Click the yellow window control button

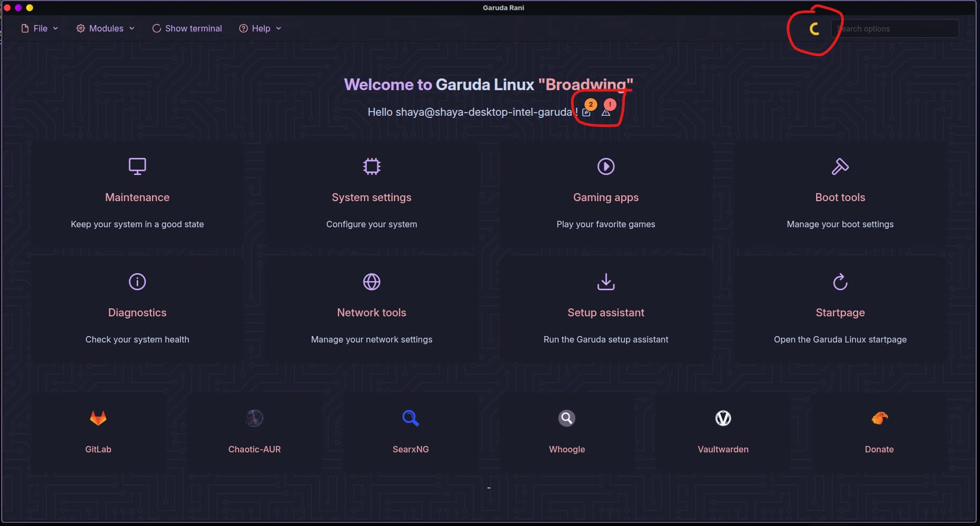pyautogui.click(x=30, y=7)
